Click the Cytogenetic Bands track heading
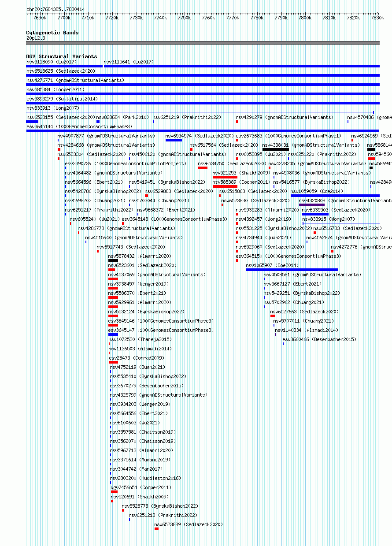 pos(52,33)
